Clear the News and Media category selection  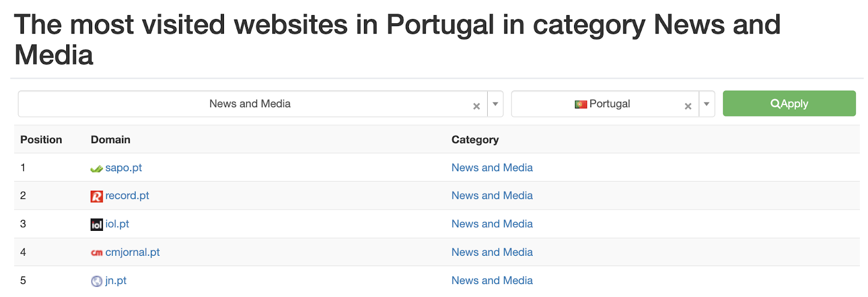coord(476,106)
